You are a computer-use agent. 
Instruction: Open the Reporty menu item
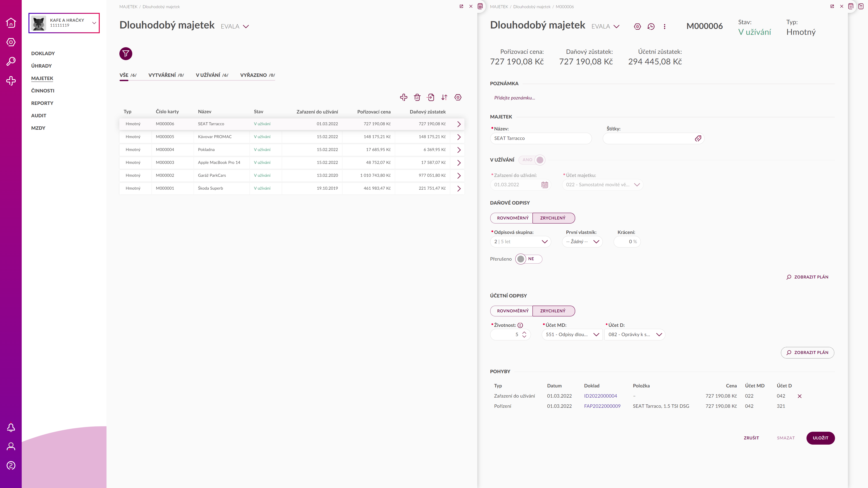[42, 103]
